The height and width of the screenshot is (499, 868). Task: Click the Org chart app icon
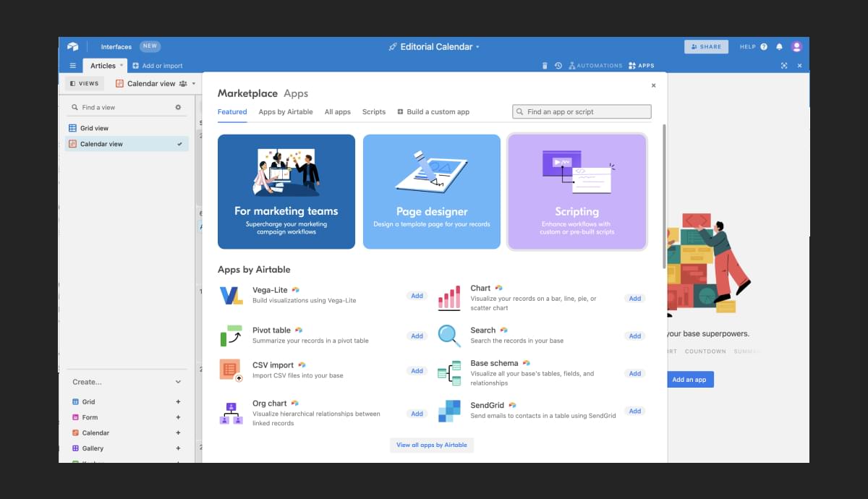(x=231, y=413)
